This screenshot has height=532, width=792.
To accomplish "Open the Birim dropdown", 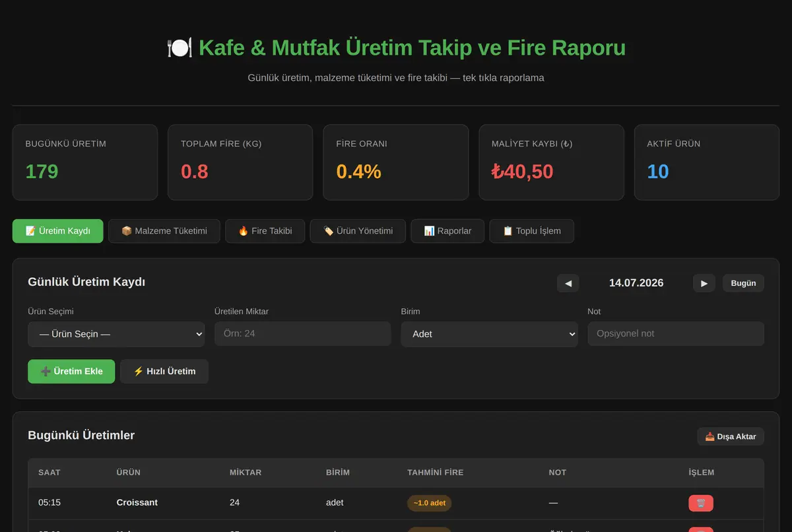I will click(x=489, y=334).
